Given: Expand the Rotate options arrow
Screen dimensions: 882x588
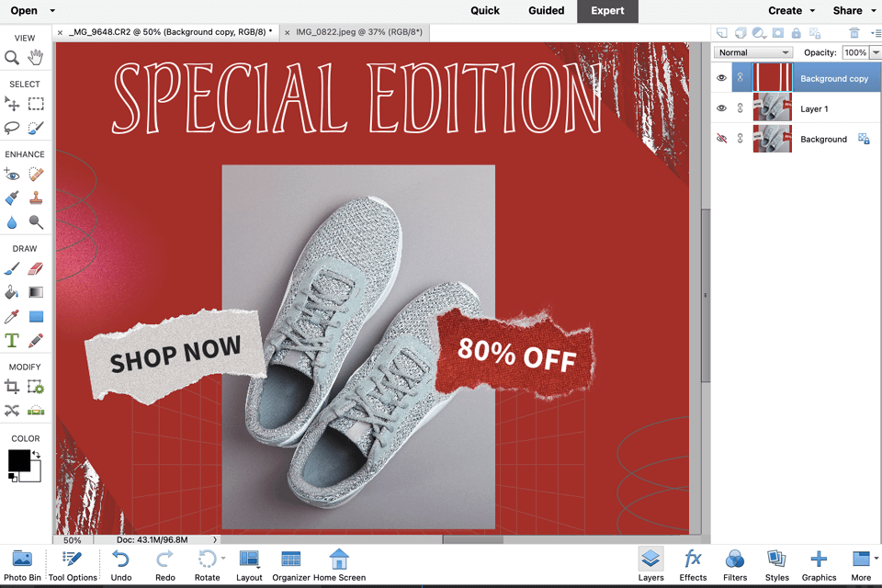Looking at the screenshot, I should point(223,559).
